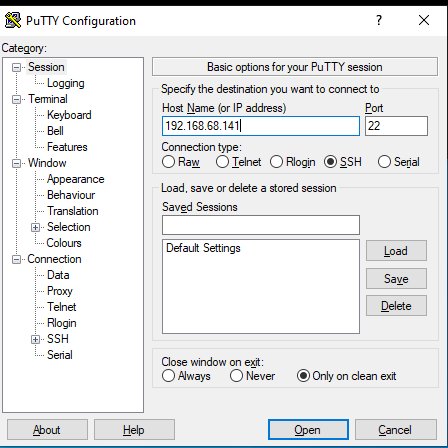Click the Help button

click(134, 430)
